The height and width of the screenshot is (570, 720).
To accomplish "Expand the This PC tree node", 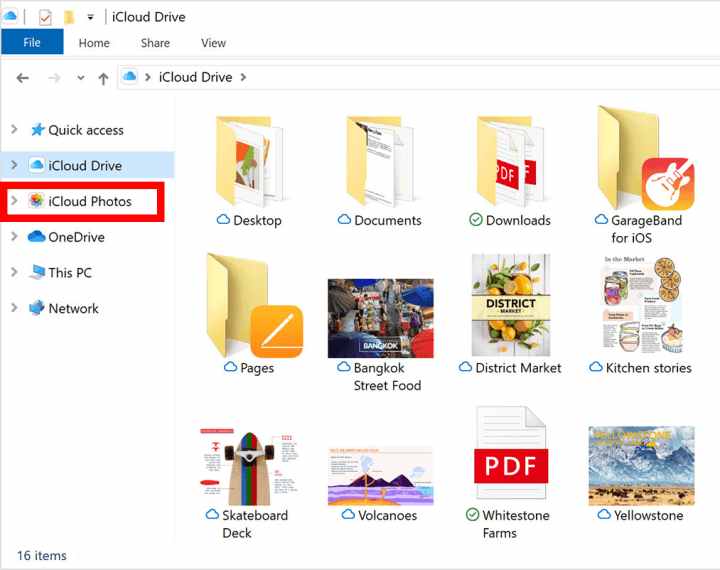I will (x=14, y=272).
